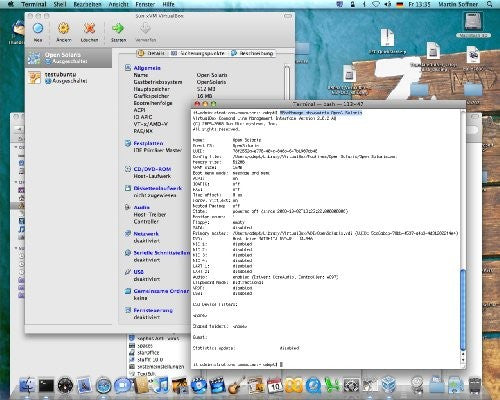Click the Audio speaker section icon
Image resolution: width=500 pixels, height=400 pixels.
tap(128, 207)
